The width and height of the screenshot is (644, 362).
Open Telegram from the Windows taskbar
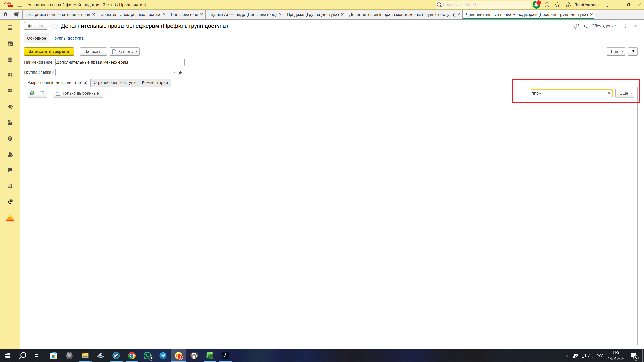(x=163, y=356)
